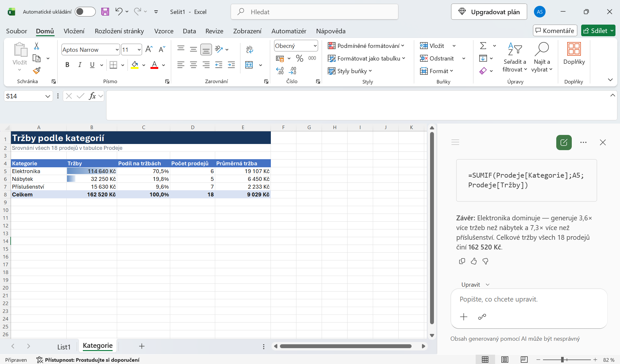Click the zoom slider in status bar
620x364 pixels.
pyautogui.click(x=567, y=359)
